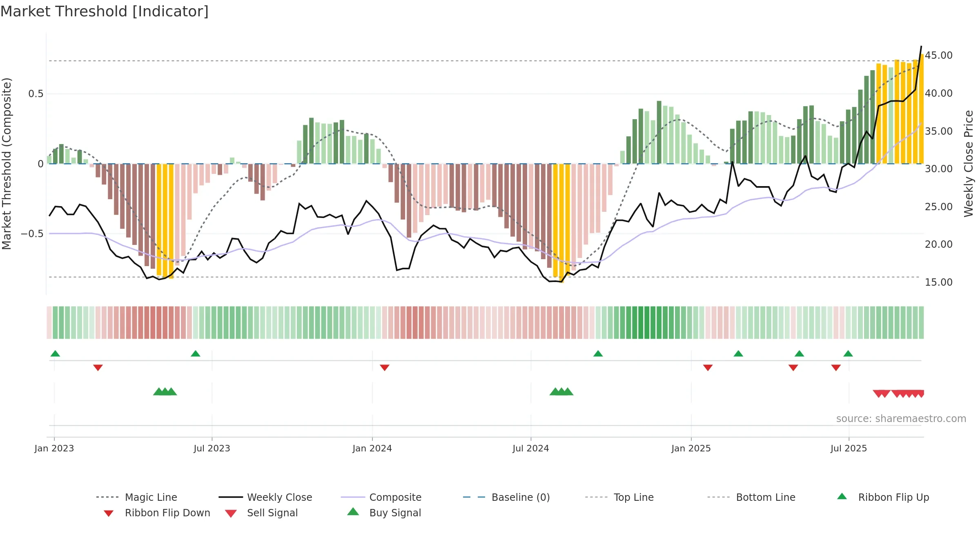The height and width of the screenshot is (551, 980).
Task: Toggle the Sell Signal legend entry
Action: 261,513
